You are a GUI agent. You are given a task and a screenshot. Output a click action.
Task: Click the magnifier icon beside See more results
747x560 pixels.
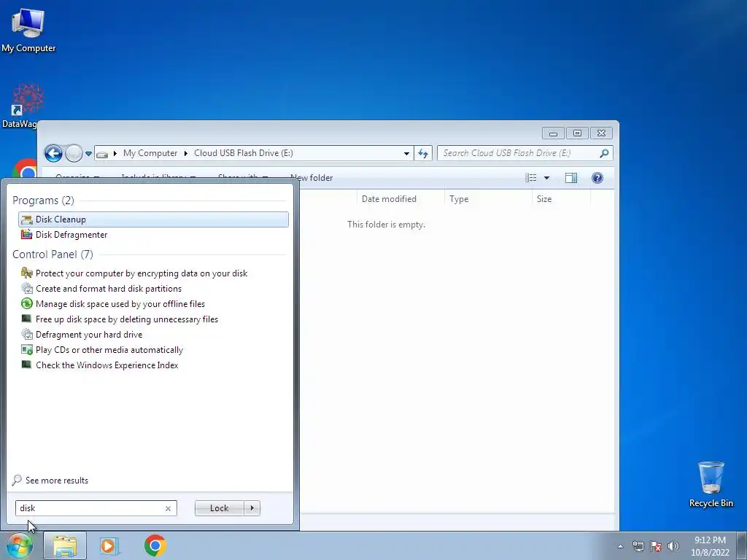point(17,480)
